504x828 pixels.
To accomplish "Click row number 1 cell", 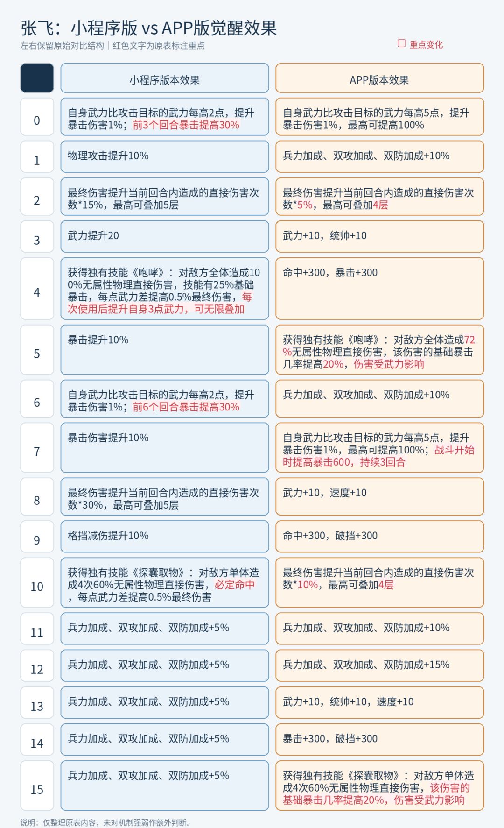I will click(37, 156).
